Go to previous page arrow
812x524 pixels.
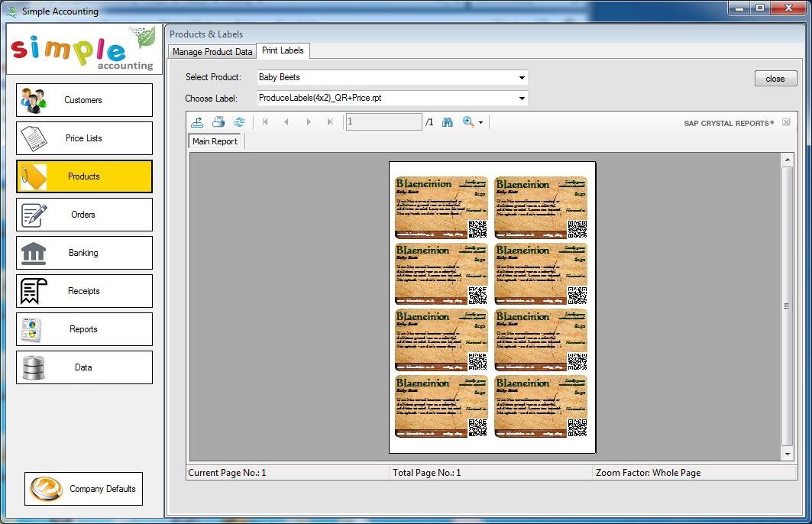[286, 122]
